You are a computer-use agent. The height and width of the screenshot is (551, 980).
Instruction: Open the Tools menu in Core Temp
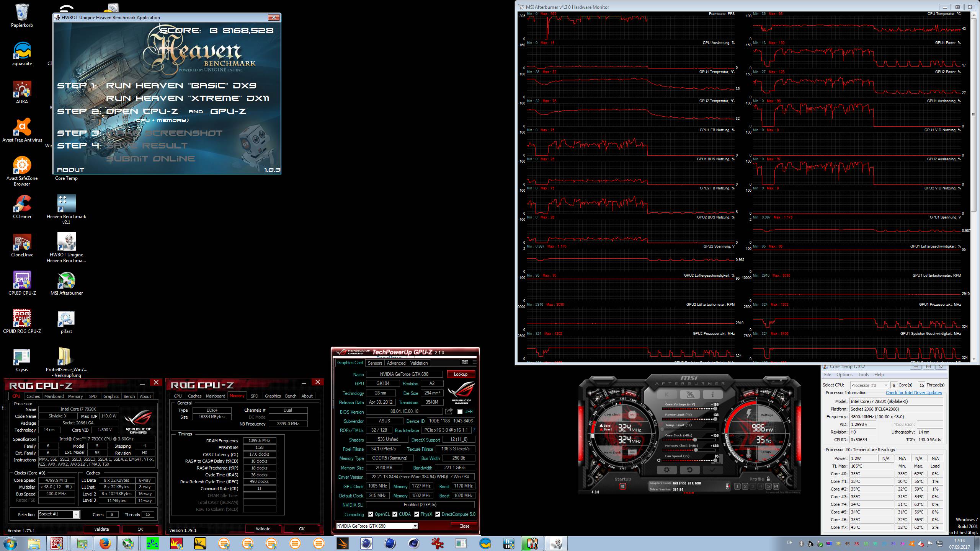click(863, 375)
